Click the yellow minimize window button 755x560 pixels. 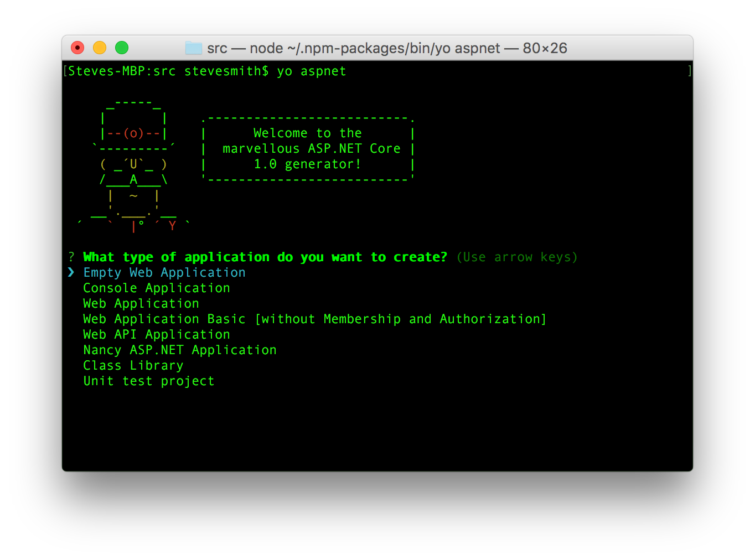[100, 48]
